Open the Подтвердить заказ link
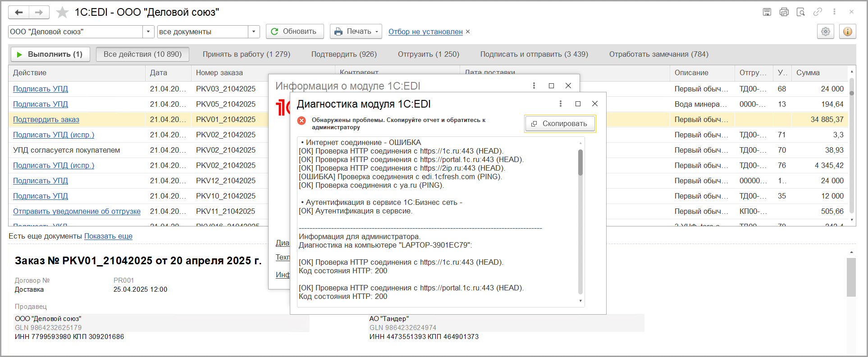Image resolution: width=868 pixels, height=357 pixels. pyautogui.click(x=46, y=119)
